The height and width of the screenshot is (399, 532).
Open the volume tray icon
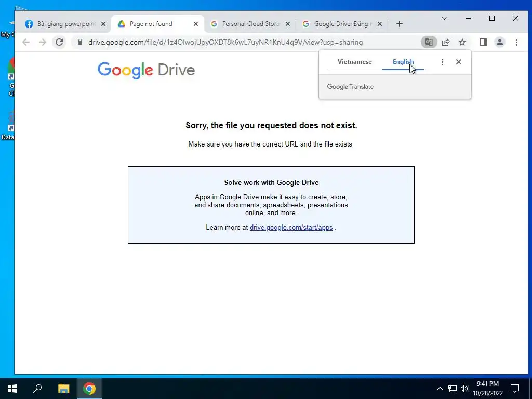coord(464,389)
